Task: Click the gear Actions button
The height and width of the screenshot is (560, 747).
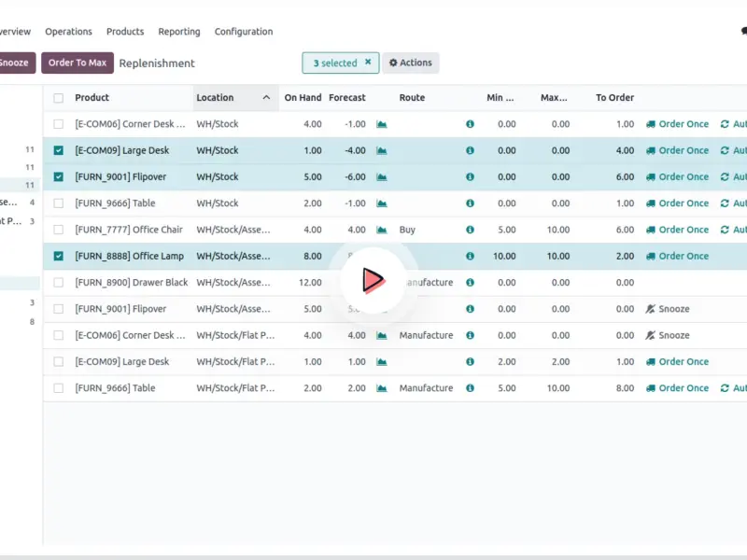Action: tap(411, 63)
